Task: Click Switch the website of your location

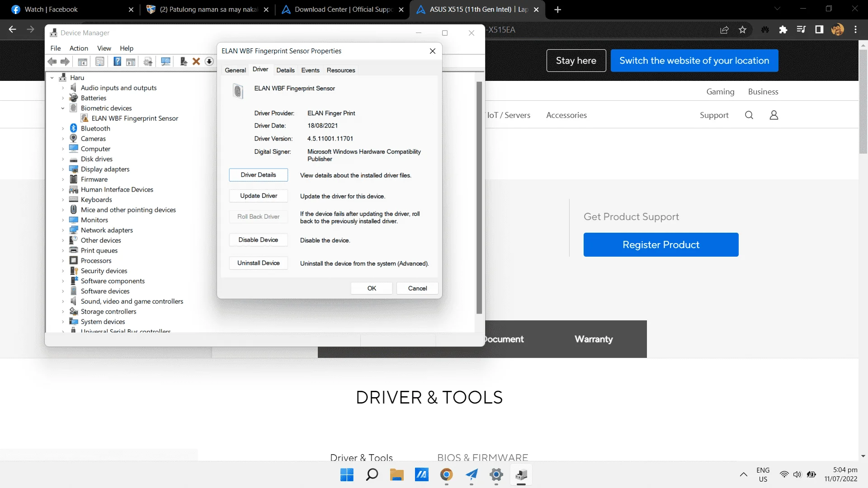Action: 694,61
